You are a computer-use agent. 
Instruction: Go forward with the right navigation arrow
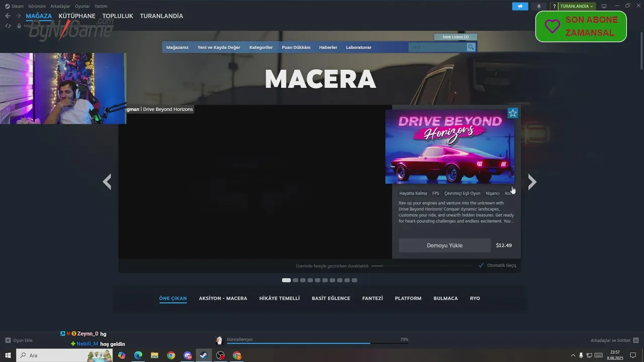click(x=18, y=16)
